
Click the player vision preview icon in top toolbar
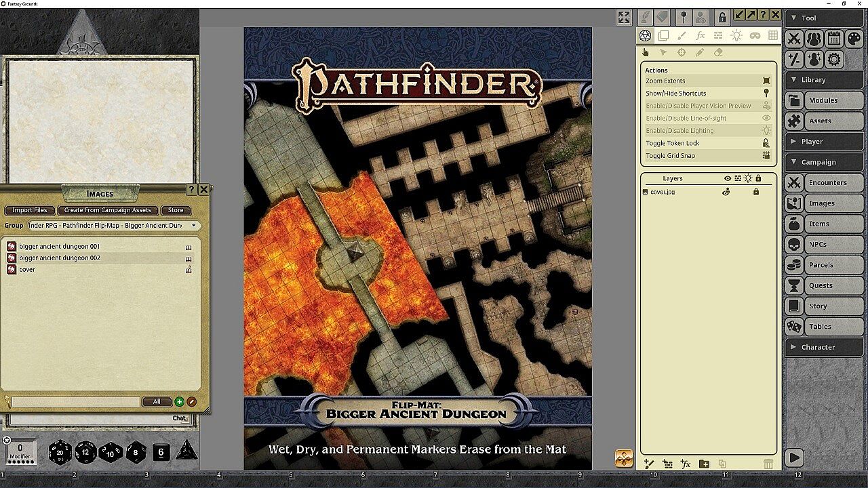pos(701,17)
